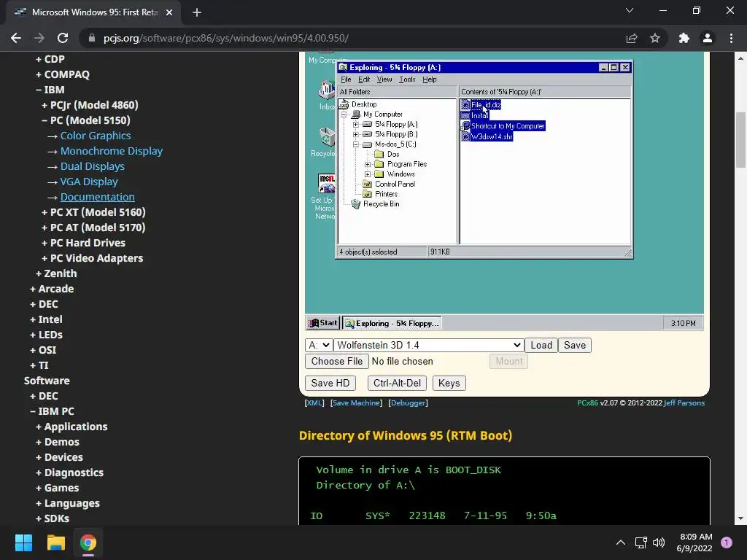
Task: Open the Jeff Parsons link
Action: [684, 402]
